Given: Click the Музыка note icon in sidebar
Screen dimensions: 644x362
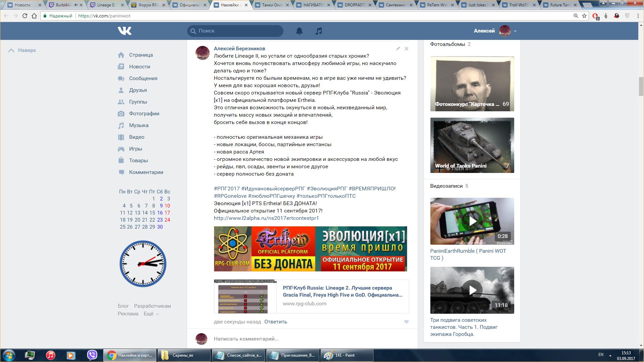Looking at the screenshot, I should pos(121,125).
